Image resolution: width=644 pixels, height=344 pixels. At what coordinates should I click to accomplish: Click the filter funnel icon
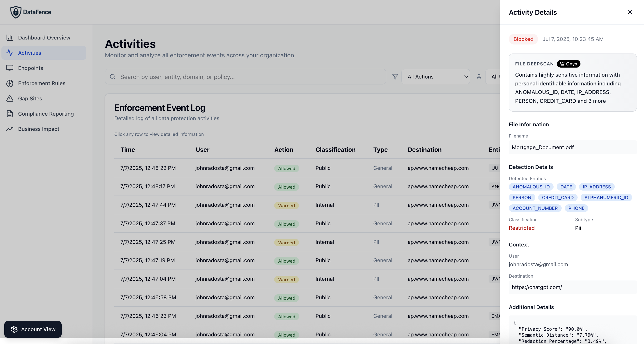coord(395,77)
